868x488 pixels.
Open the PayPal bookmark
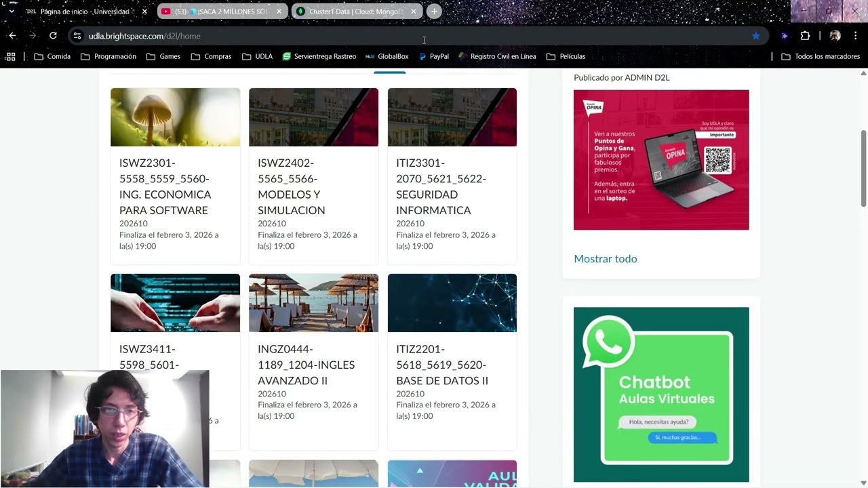pos(433,56)
